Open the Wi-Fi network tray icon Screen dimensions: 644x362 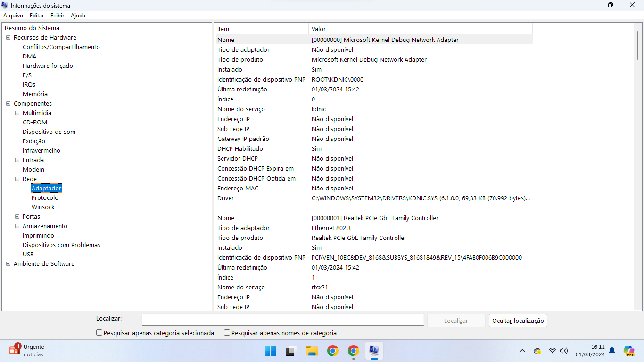pyautogui.click(x=552, y=351)
